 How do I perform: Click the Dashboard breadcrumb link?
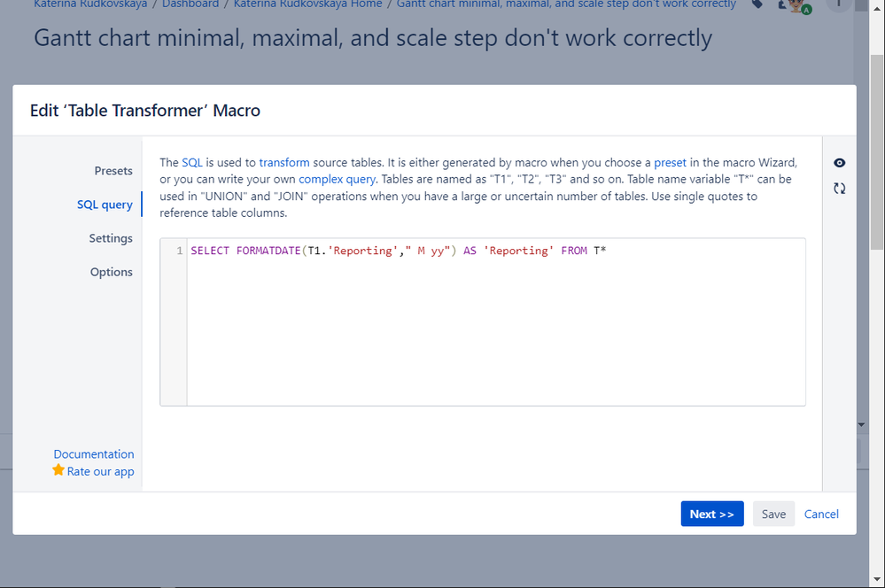pos(190,4)
